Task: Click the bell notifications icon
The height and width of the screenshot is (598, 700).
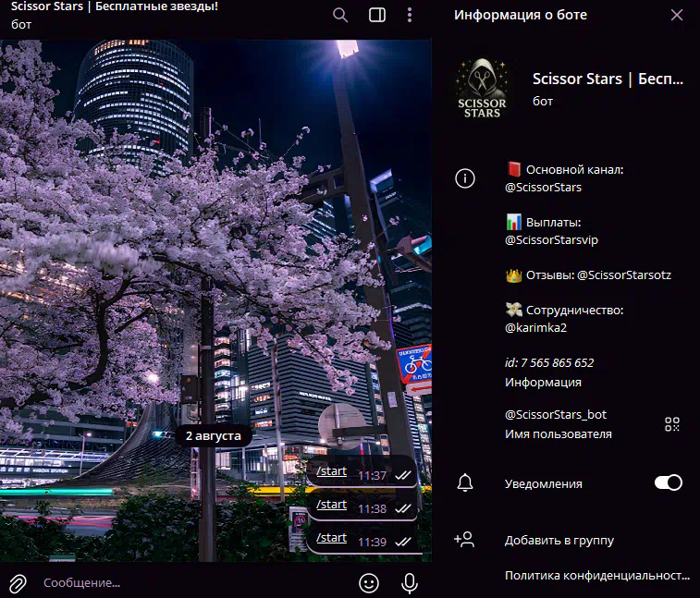Action: [x=465, y=482]
